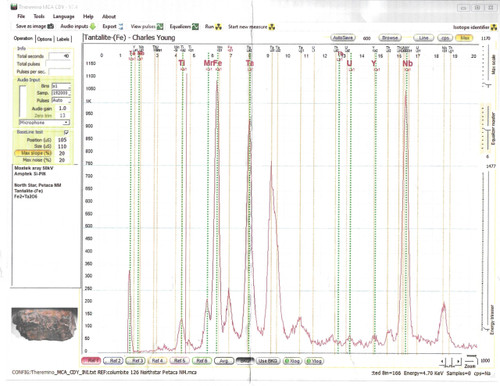
Task: Click the Zero trim value field
Action: coord(62,115)
